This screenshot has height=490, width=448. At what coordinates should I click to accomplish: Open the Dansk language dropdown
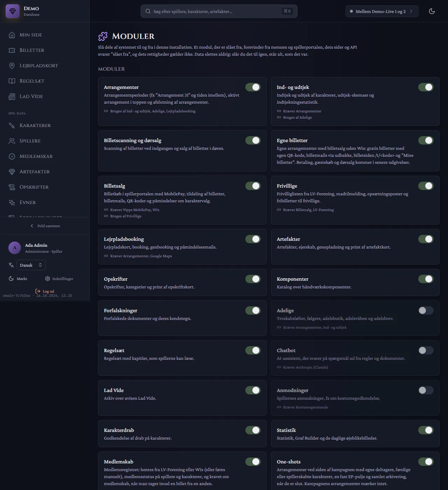[x=31, y=265]
